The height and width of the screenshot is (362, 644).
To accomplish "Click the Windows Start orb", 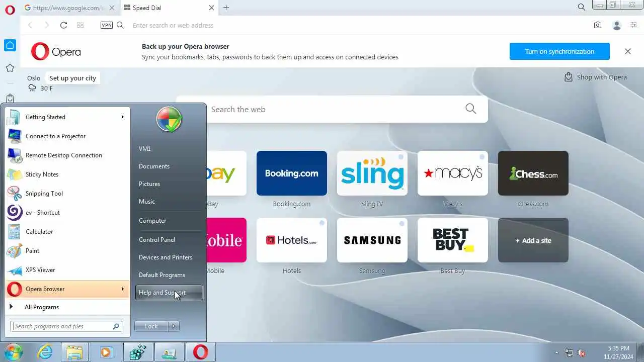I will point(14,352).
